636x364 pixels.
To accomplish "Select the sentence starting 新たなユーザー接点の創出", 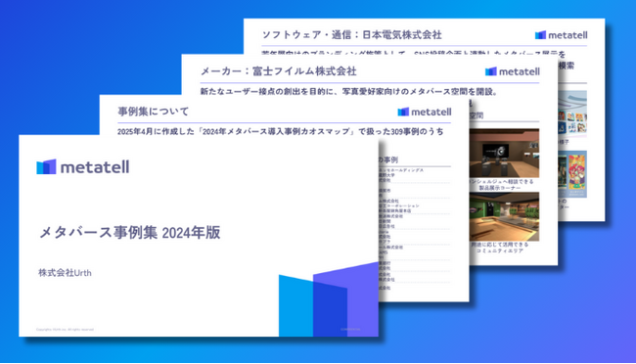I will (349, 92).
